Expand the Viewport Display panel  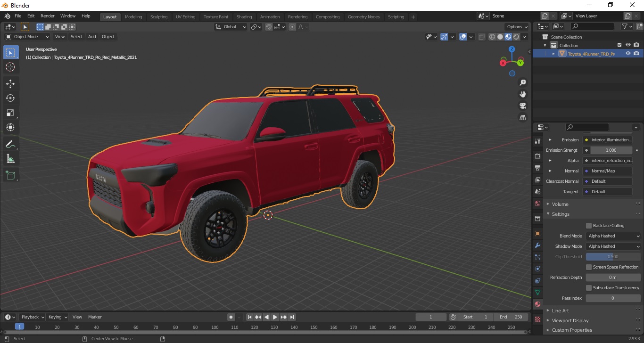[x=570, y=320]
